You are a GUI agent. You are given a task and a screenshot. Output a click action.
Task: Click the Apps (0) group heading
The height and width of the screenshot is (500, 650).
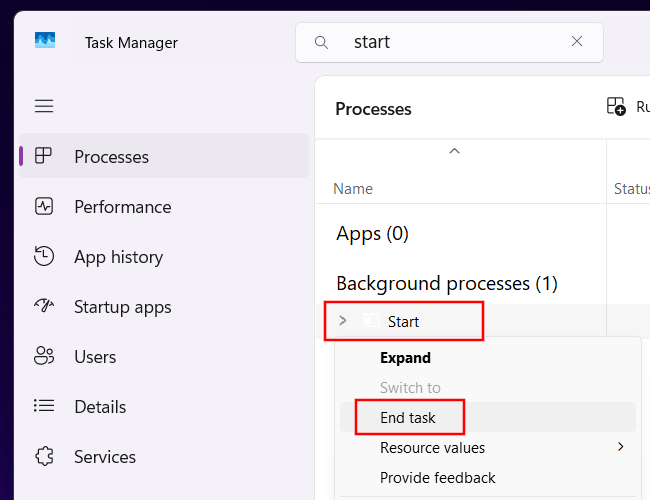coord(372,234)
